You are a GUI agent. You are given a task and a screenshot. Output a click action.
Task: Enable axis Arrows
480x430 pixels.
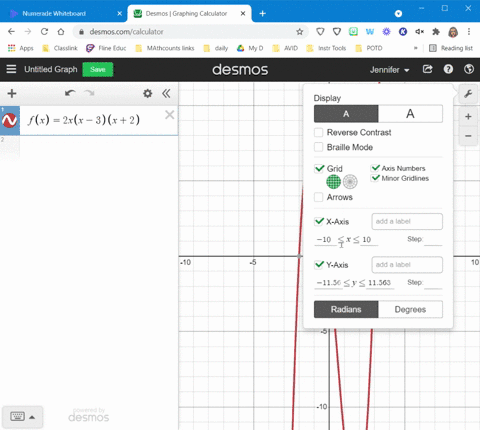click(319, 197)
